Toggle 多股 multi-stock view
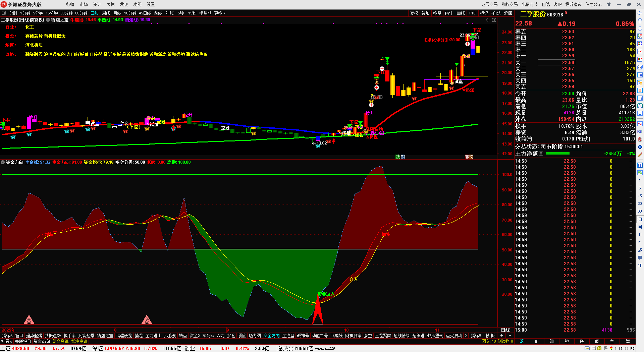This screenshot has width=644, height=352. 437,13
